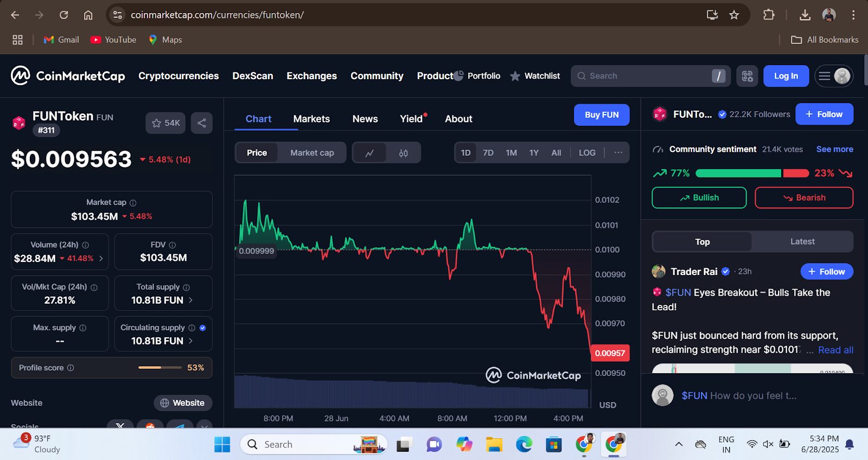Image resolution: width=868 pixels, height=460 pixels.
Task: Toggle the chart to Market cap view
Action: click(x=312, y=153)
